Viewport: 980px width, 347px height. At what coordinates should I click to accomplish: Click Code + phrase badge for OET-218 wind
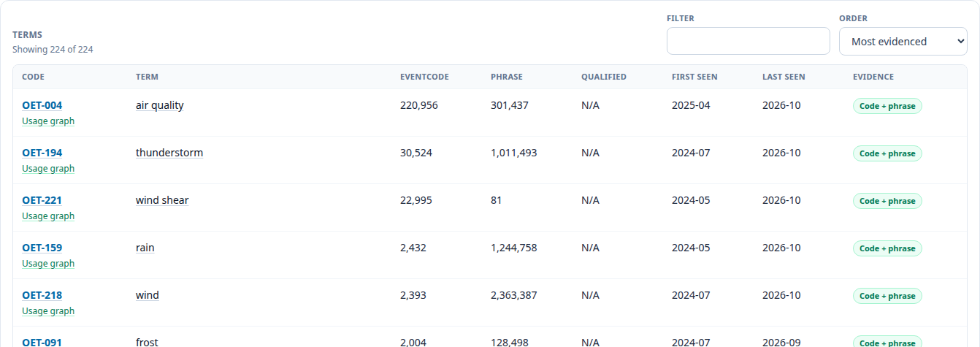(x=887, y=296)
